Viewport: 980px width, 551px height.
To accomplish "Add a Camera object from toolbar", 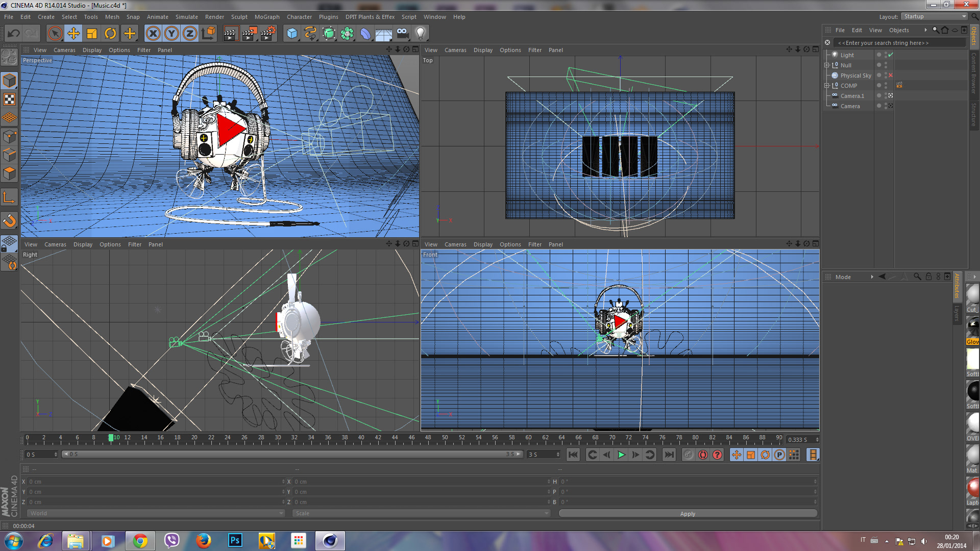I will pyautogui.click(x=402, y=34).
